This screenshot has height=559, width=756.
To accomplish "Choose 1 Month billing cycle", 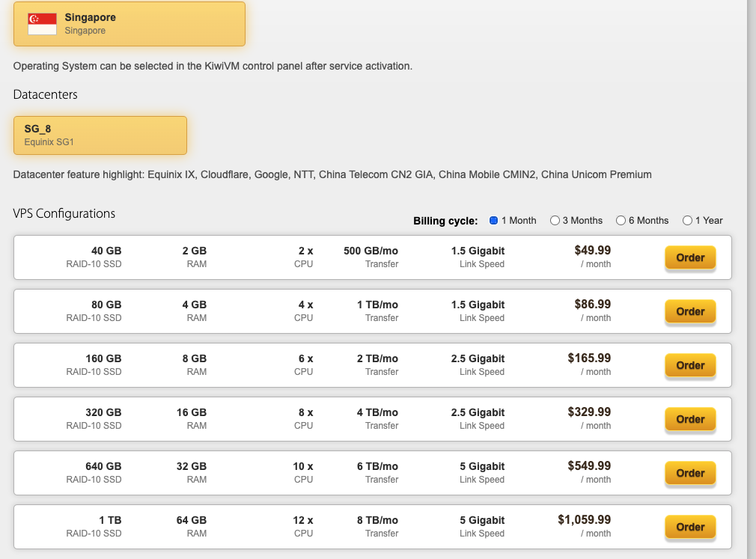I will pos(494,220).
